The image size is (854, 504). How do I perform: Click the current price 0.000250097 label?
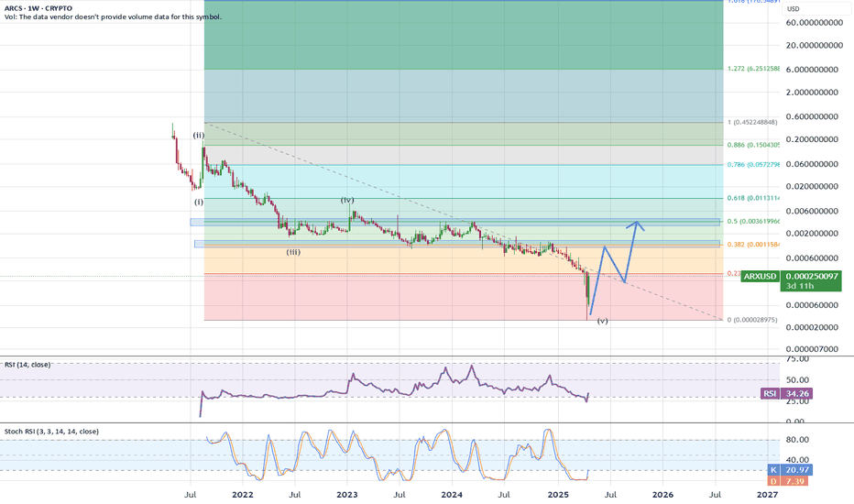810,276
